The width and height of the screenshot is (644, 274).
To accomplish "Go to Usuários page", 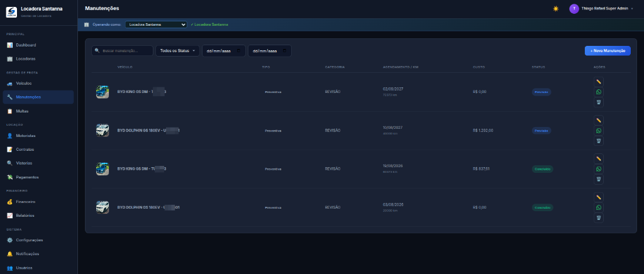I will point(38,268).
